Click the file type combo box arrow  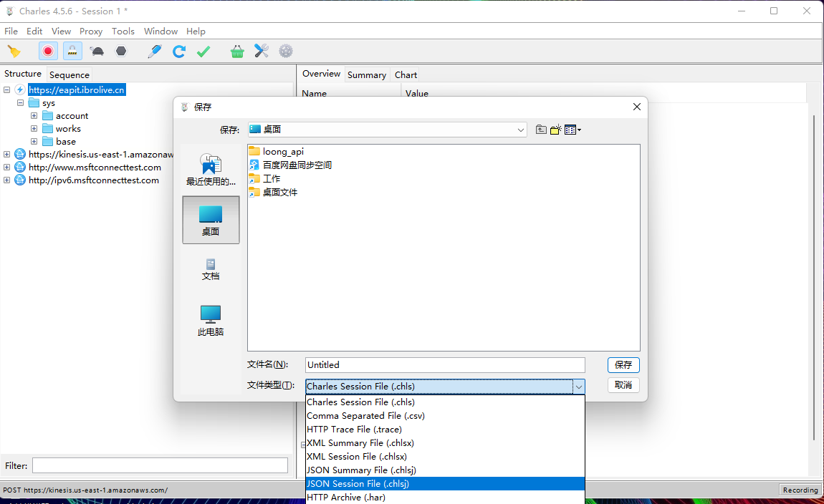pos(578,387)
